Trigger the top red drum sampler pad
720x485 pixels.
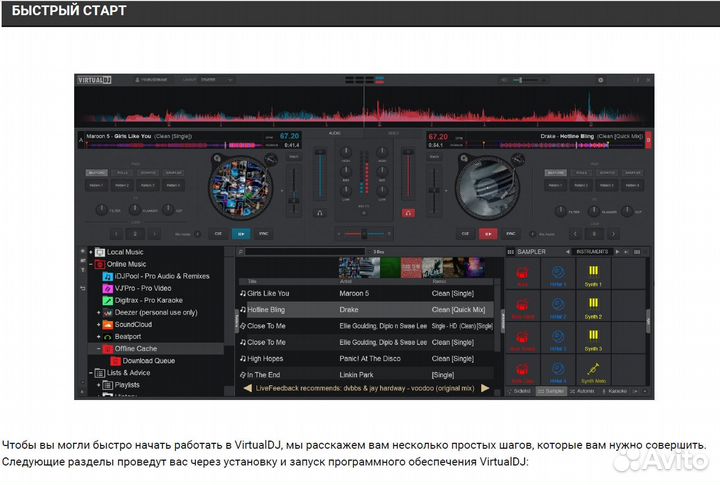(x=522, y=274)
